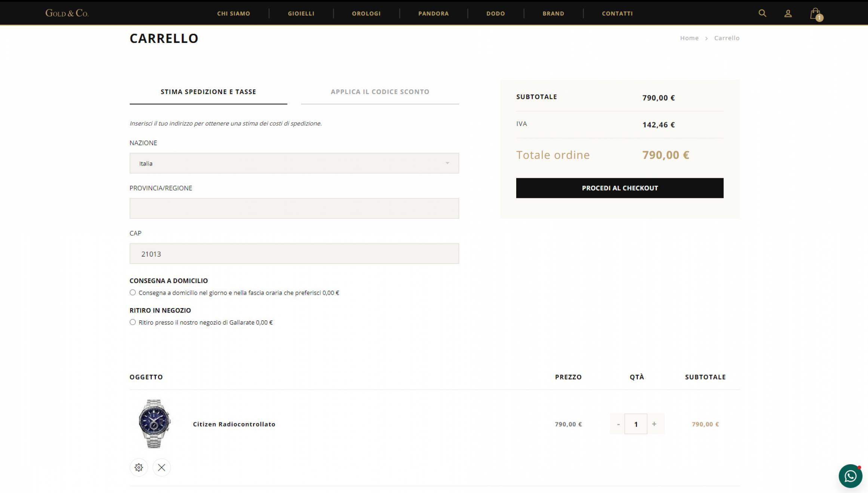Edit item via the gear icon

point(139,468)
